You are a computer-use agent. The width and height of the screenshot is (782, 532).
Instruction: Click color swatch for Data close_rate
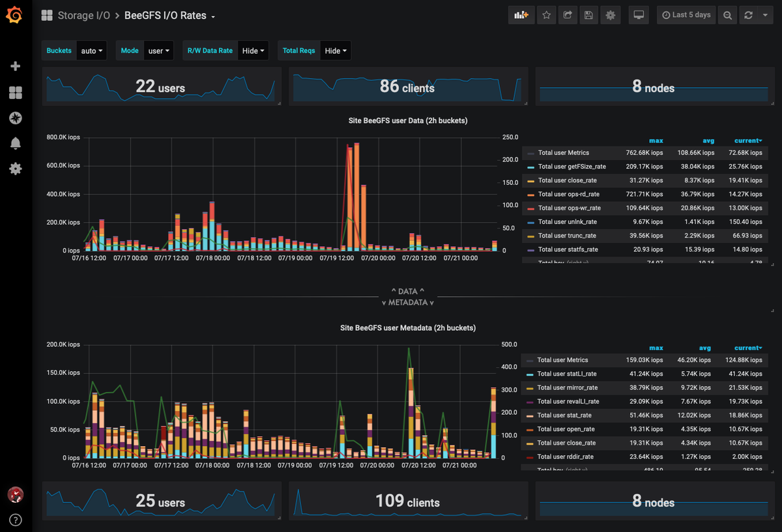[530, 180]
